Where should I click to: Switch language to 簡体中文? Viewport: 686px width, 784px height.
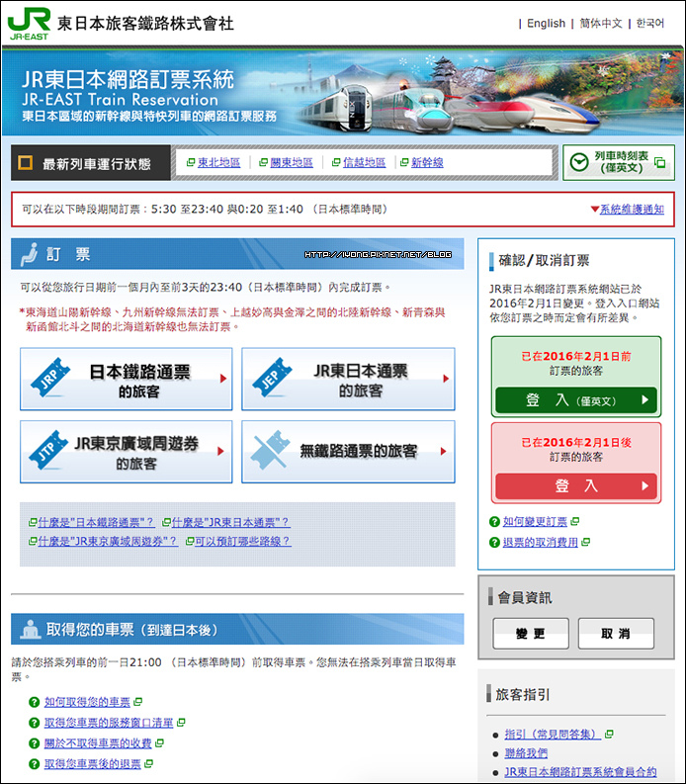click(601, 24)
